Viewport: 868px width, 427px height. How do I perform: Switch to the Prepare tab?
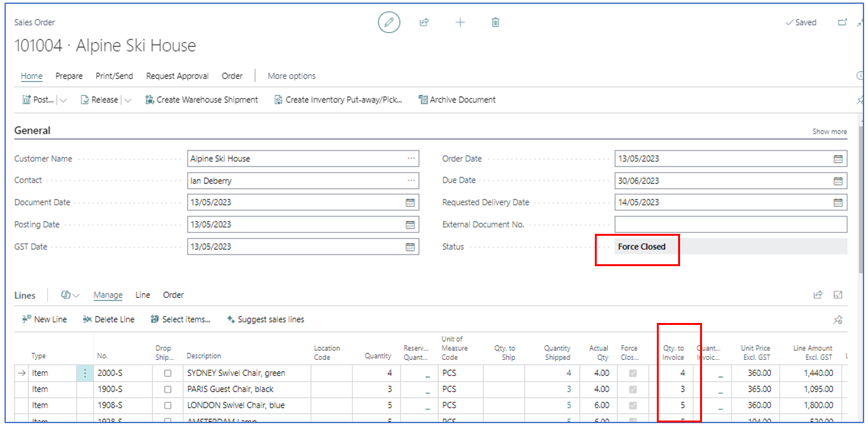(x=69, y=76)
